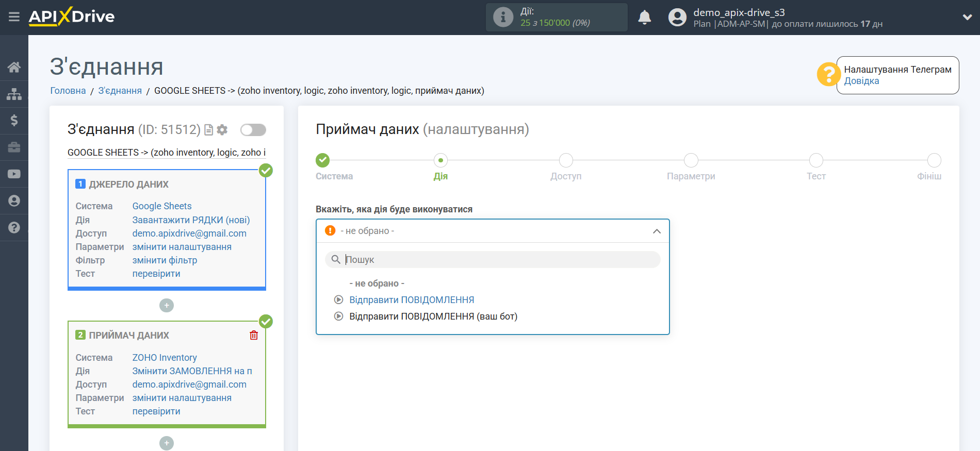Open the connections sitemap icon in sidebar

[x=14, y=94]
